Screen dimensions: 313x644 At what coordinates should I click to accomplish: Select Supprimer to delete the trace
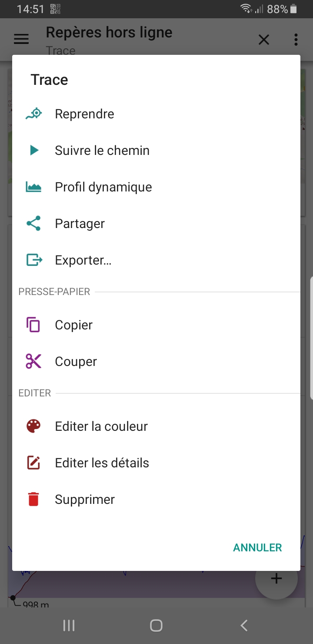click(x=85, y=500)
